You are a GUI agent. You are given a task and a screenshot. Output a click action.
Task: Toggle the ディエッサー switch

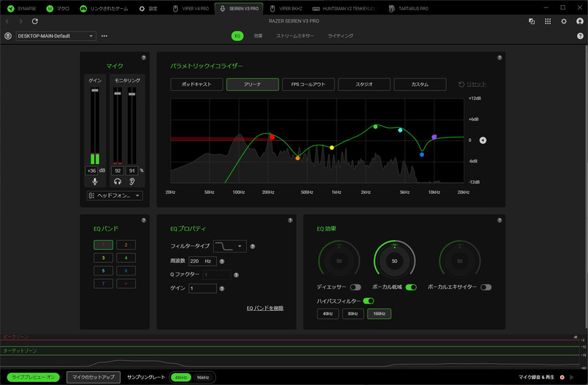(x=356, y=287)
